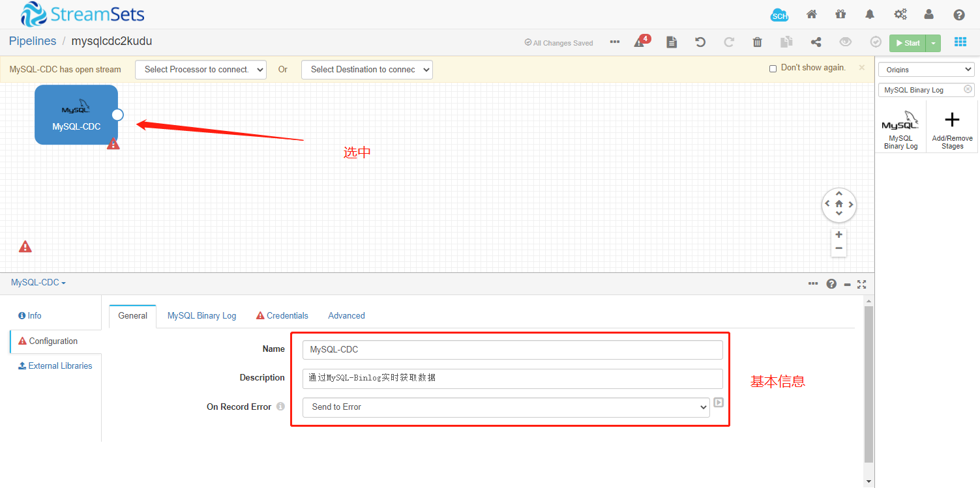Viewport: 980px width, 488px height.
Task: Open the Origins stage type dropdown
Action: 927,70
